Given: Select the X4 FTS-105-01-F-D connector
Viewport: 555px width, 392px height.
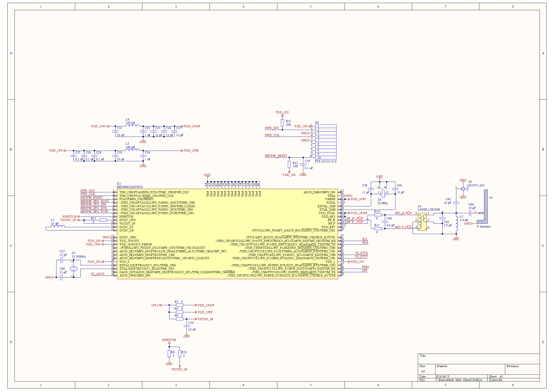Looking at the screenshot, I should [326, 142].
